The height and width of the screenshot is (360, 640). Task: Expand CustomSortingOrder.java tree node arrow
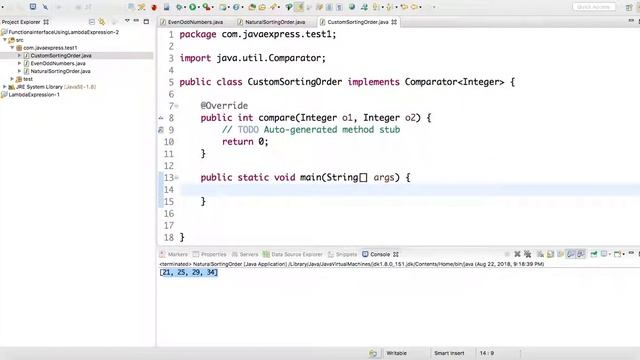point(19,55)
